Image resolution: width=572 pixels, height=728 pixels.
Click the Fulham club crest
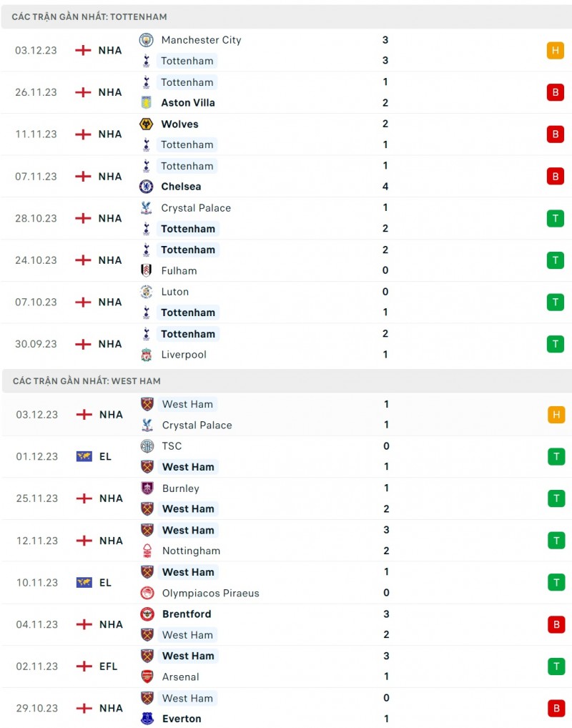click(146, 270)
